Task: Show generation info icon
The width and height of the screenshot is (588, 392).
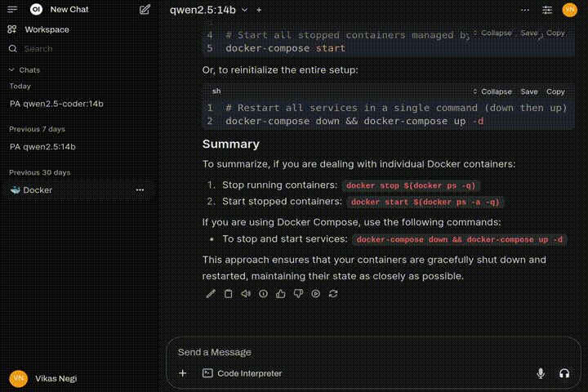Action: 263,294
